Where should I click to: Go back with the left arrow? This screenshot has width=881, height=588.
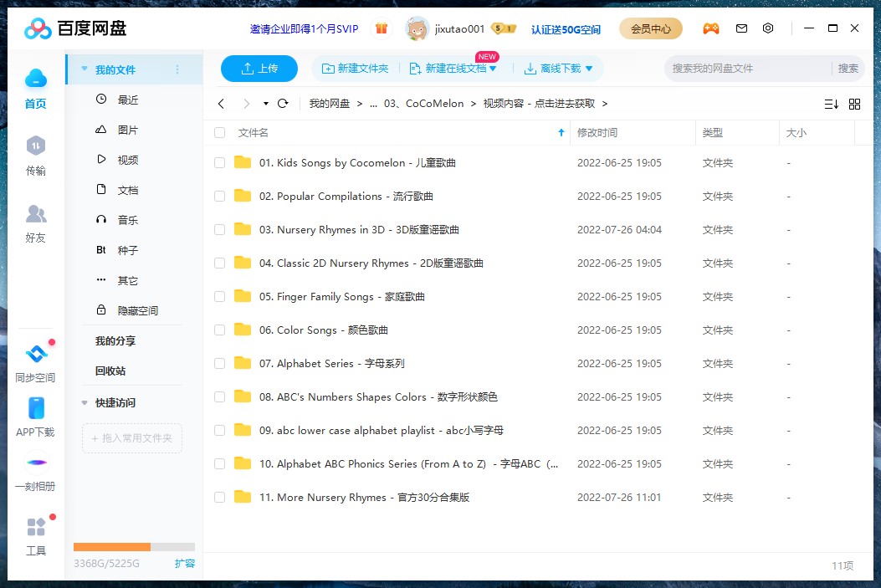coord(222,104)
